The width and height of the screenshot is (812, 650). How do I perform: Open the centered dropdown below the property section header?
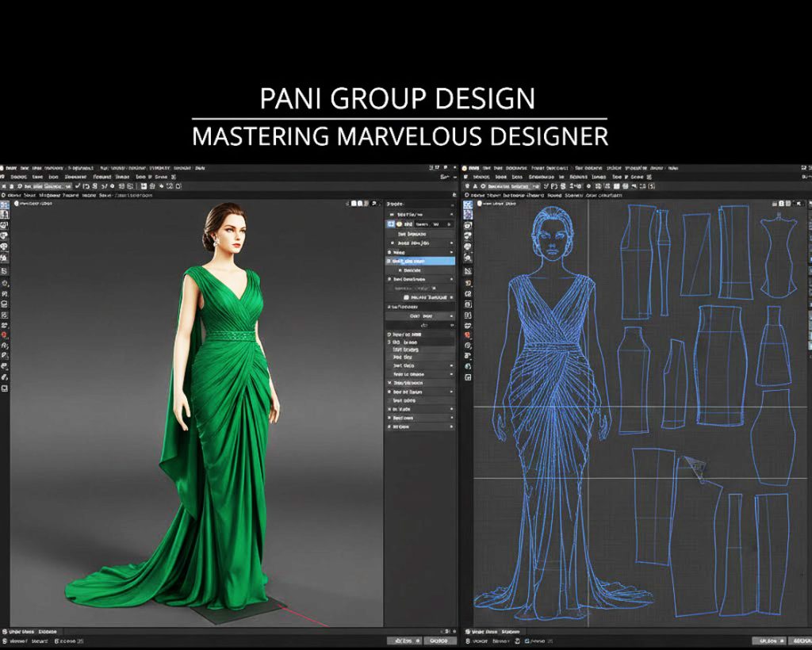coord(420,315)
